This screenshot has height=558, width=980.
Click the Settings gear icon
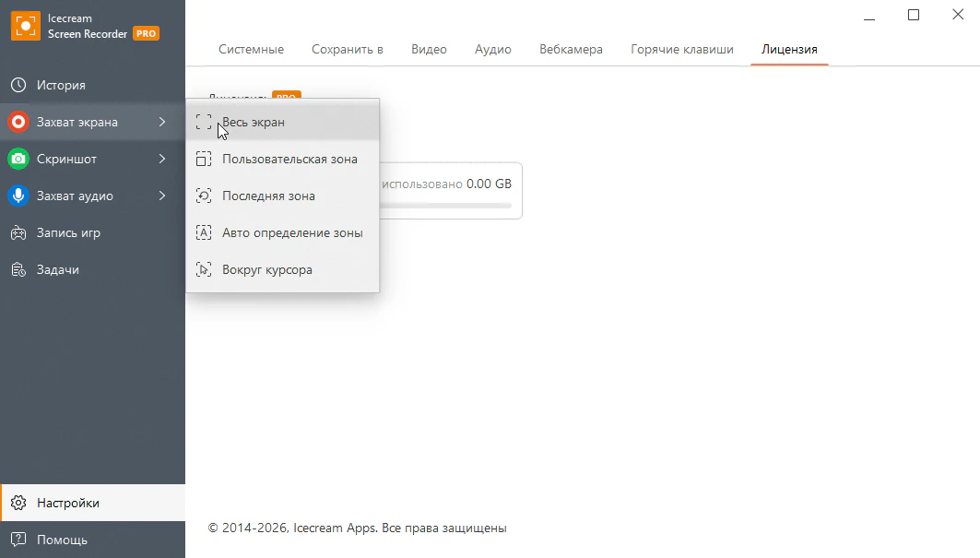tap(18, 503)
